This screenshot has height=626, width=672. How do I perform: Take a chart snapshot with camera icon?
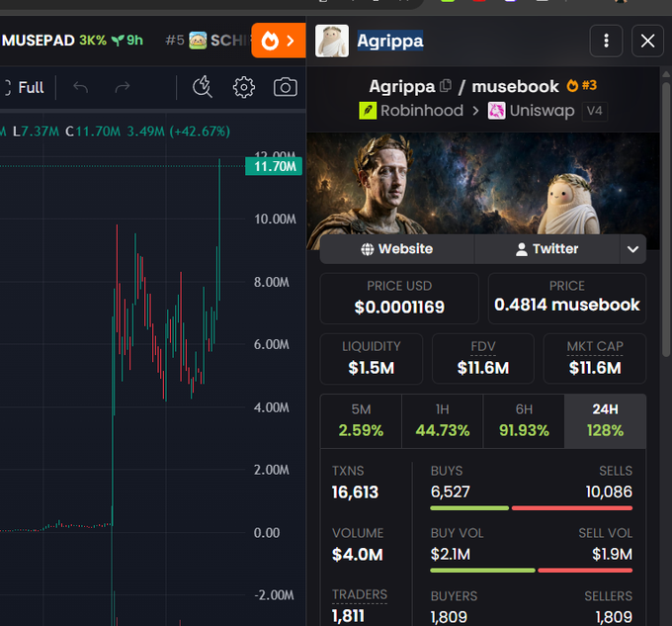286,87
